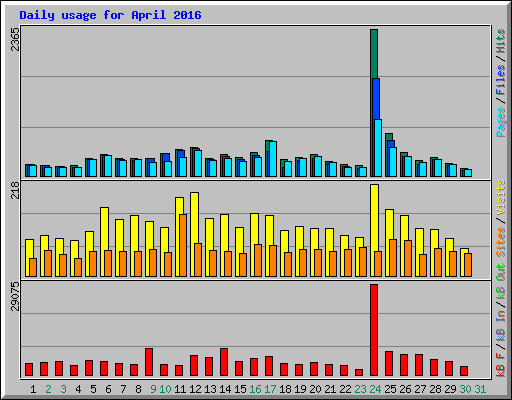Screen dimensions: 512x400
Task: Click the 'Pages' legend label
Action: (x=501, y=122)
